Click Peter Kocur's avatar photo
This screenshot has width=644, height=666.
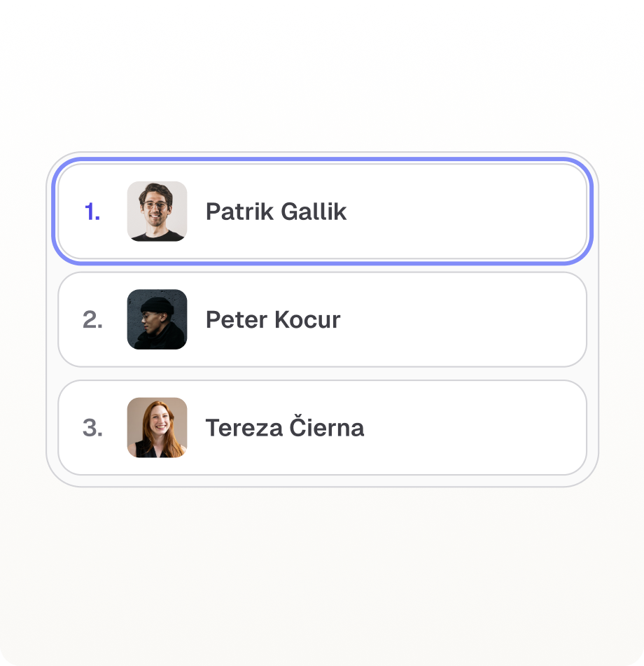coord(157,319)
